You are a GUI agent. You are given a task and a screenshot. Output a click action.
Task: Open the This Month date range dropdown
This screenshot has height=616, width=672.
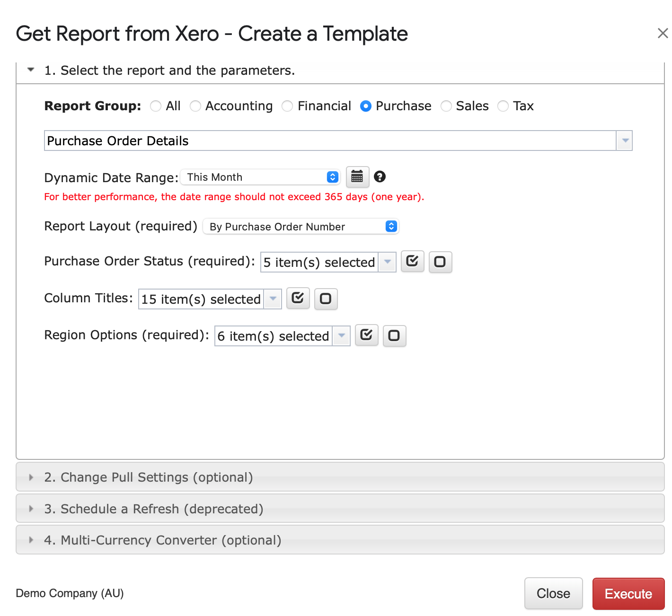point(261,177)
